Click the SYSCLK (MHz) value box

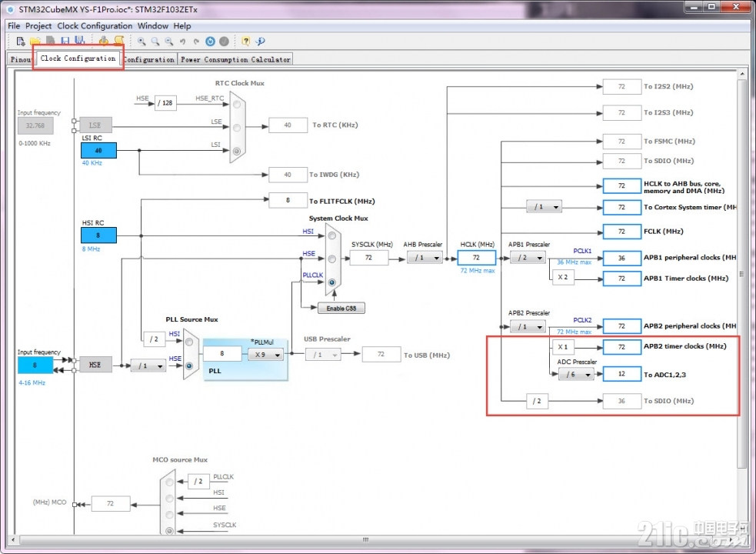[x=369, y=258]
